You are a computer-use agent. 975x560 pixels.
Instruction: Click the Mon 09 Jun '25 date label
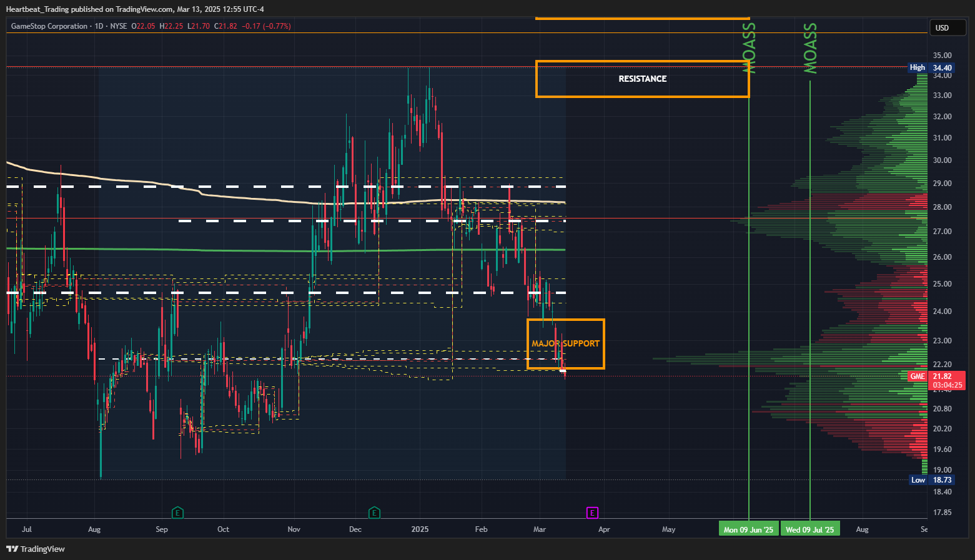click(x=748, y=529)
